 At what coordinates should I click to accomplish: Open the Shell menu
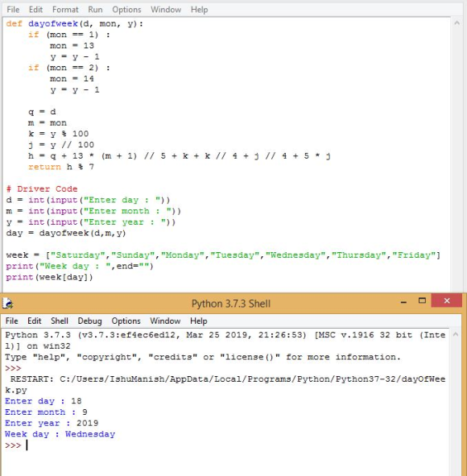pos(60,321)
